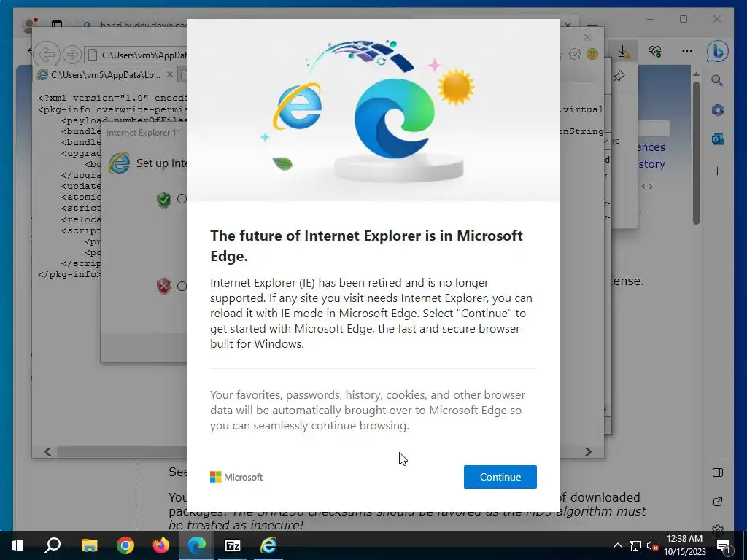Open the notification center icon
The image size is (747, 560).
[x=724, y=545]
